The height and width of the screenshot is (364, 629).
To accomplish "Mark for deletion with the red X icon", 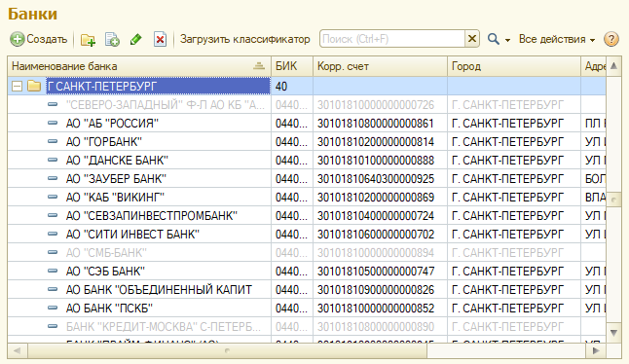I will pos(160,39).
